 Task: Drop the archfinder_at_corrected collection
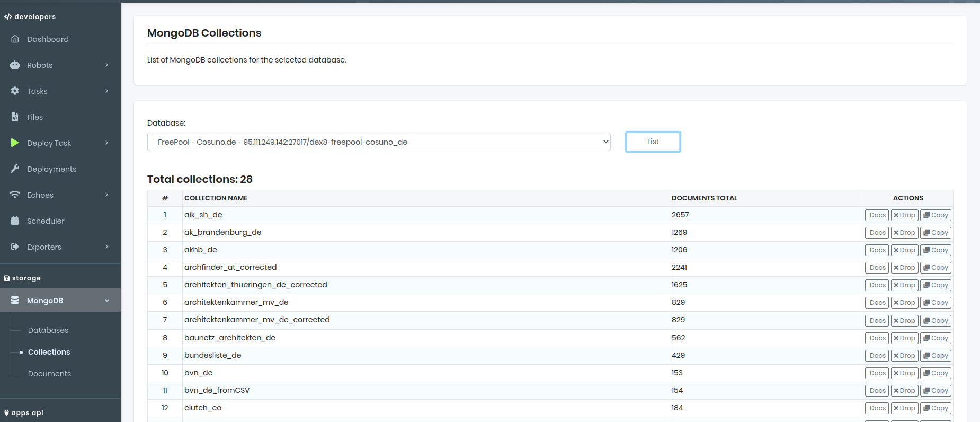coord(904,268)
